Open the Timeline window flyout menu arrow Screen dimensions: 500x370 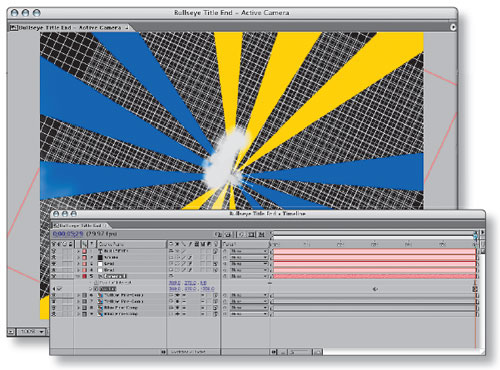point(482,232)
